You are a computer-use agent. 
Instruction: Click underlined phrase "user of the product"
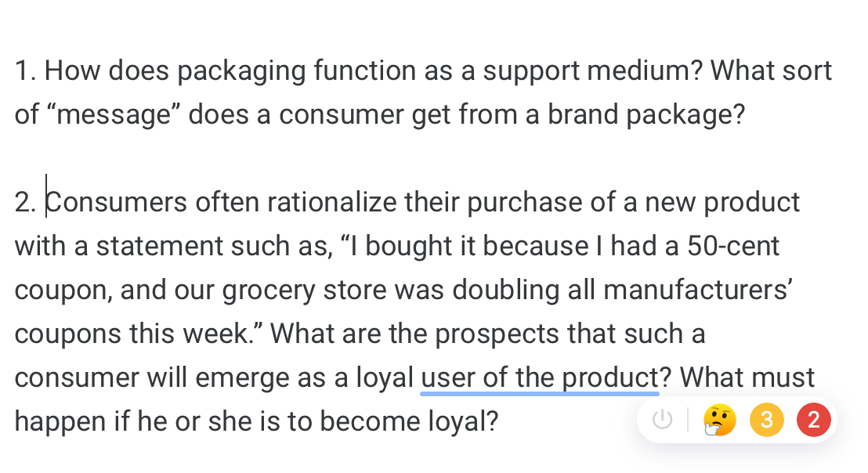point(539,377)
